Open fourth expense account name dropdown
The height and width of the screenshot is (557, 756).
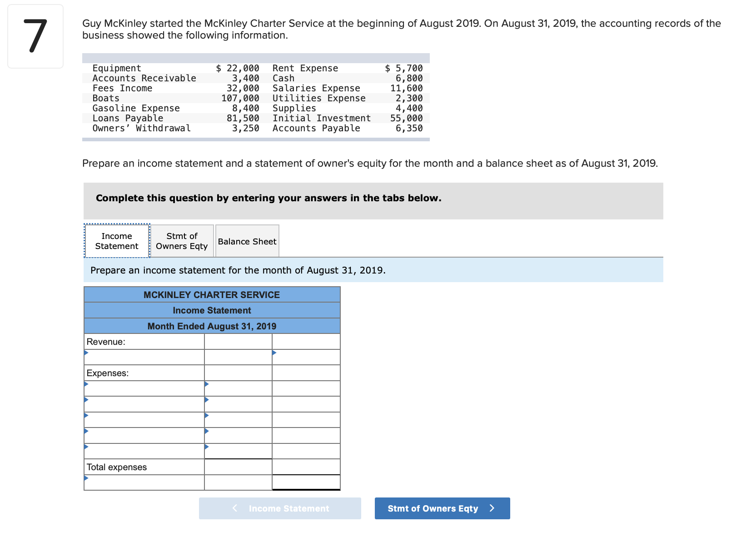coord(144,435)
